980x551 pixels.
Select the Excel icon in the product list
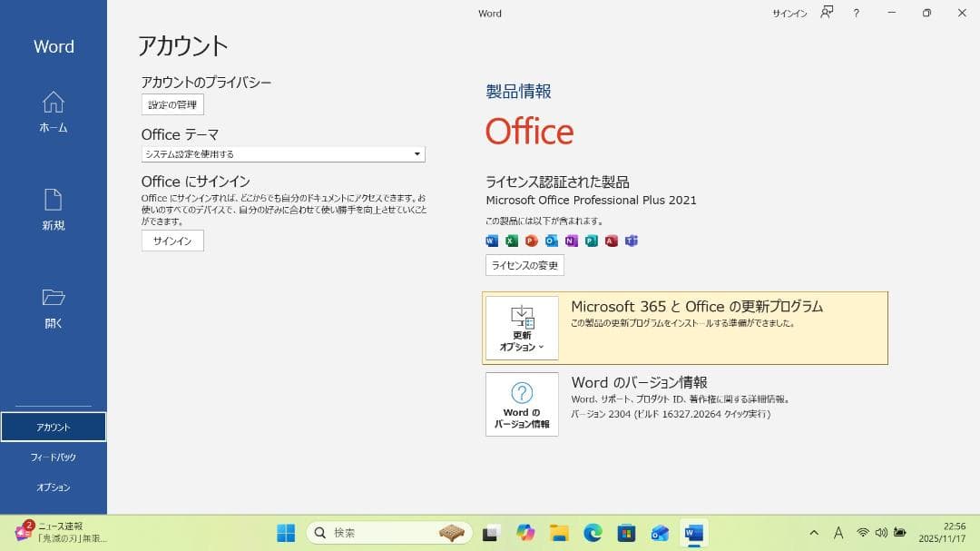[x=511, y=241]
